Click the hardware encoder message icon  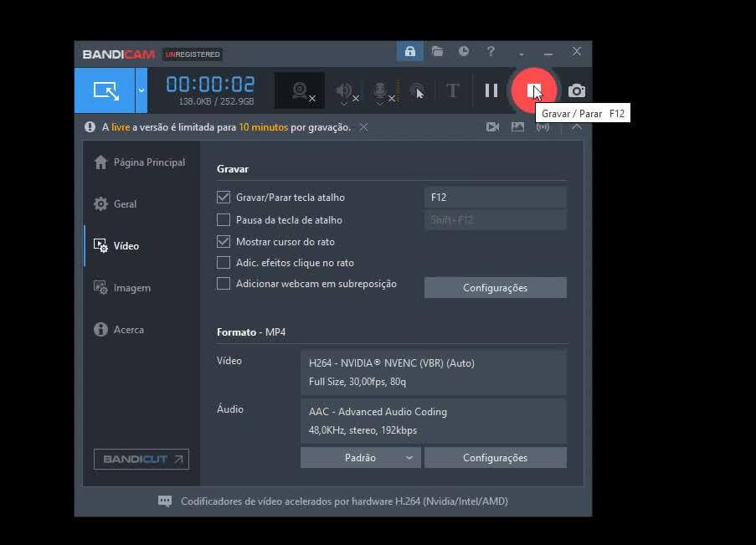[165, 501]
